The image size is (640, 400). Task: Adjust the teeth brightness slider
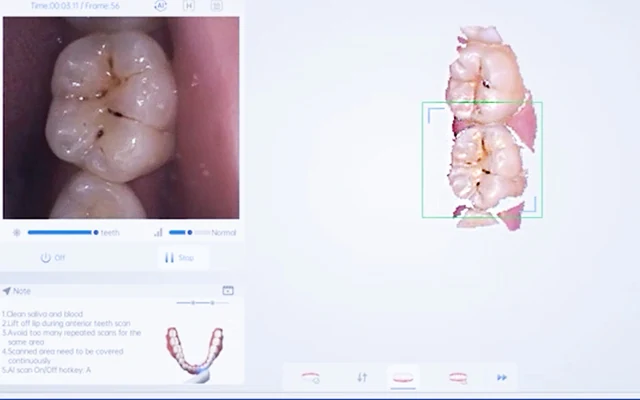point(63,233)
